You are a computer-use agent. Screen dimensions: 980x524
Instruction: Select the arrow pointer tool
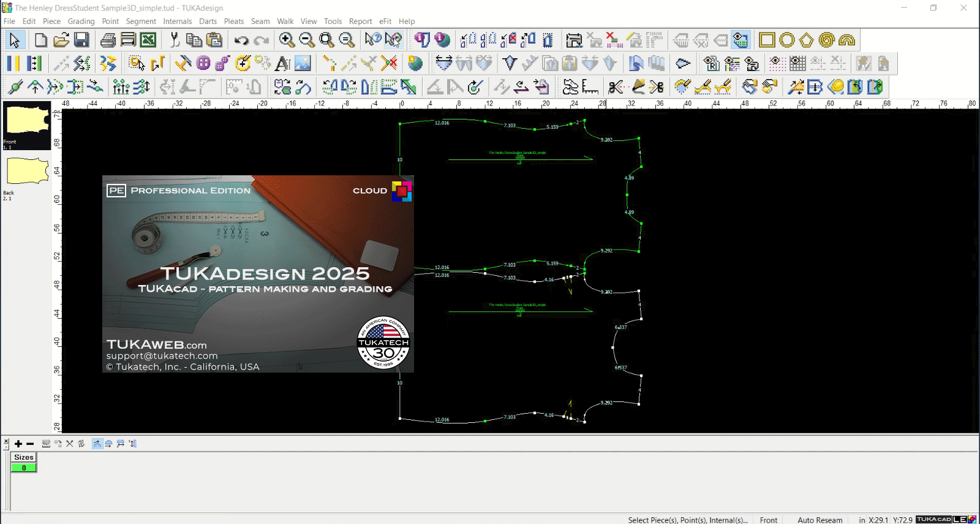click(15, 40)
